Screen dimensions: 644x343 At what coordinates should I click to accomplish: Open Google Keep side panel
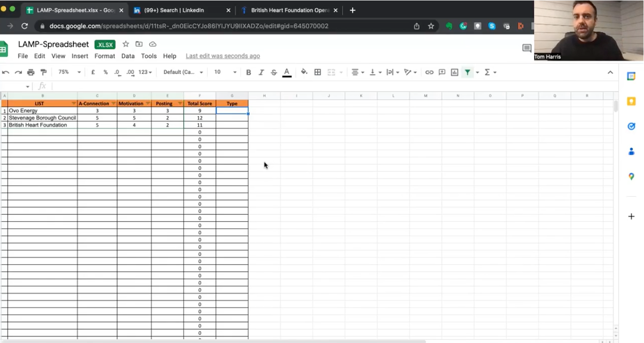coord(631,101)
